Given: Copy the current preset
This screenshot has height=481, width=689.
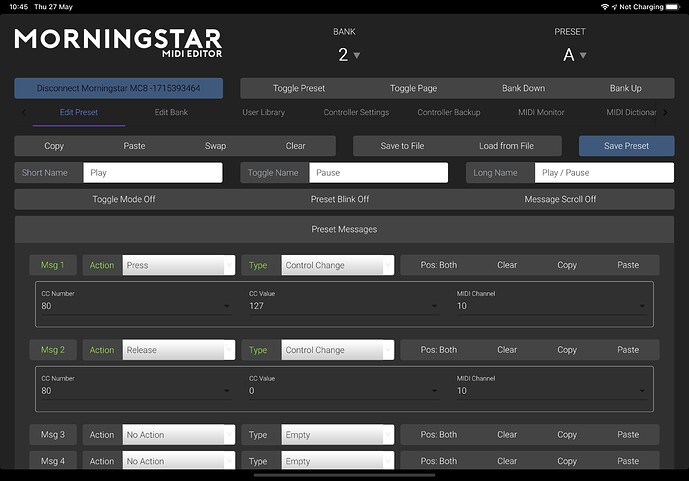Looking at the screenshot, I should click(x=54, y=146).
